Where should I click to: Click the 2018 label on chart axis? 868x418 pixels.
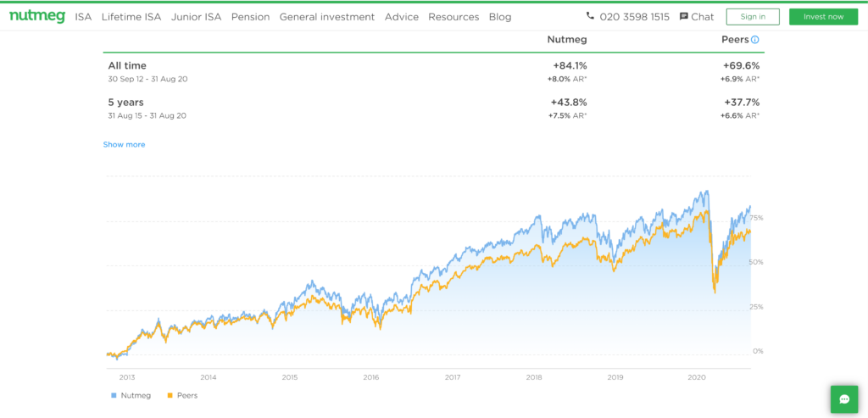coord(534,377)
